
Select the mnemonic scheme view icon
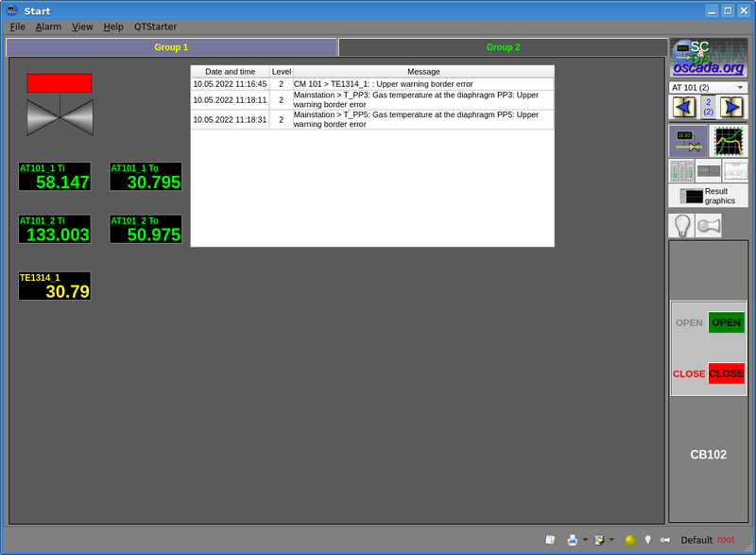click(688, 141)
